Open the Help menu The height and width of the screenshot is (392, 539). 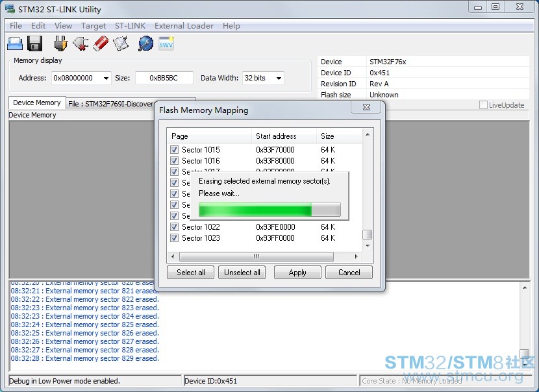click(x=231, y=26)
